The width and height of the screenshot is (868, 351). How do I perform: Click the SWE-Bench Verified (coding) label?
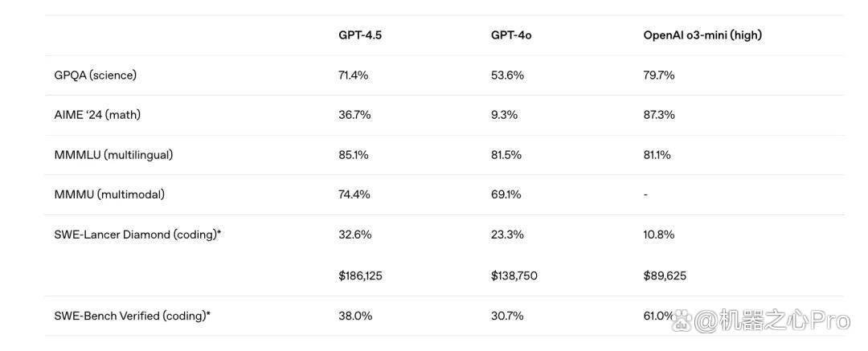coord(133,316)
